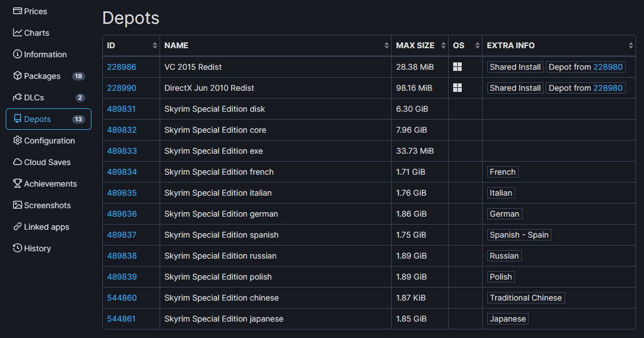This screenshot has width=644, height=338.
Task: Click Windows OS icon for DirectX depot
Action: point(457,88)
